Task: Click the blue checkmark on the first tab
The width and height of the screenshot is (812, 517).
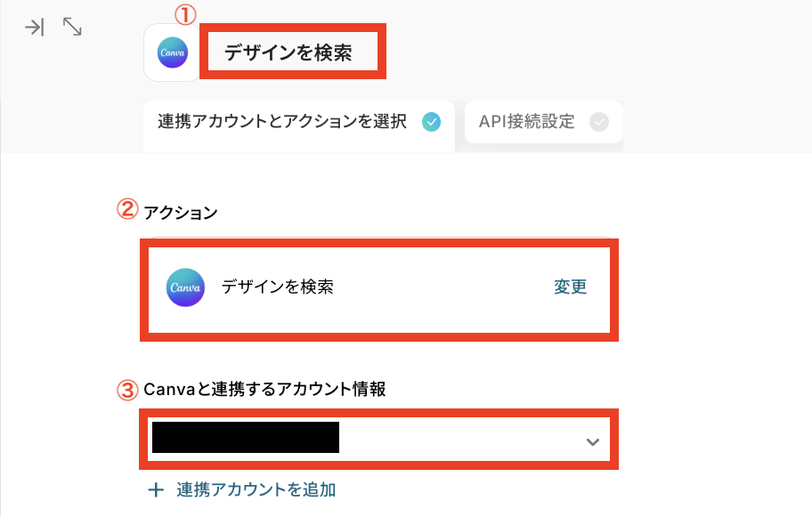Action: click(x=432, y=123)
